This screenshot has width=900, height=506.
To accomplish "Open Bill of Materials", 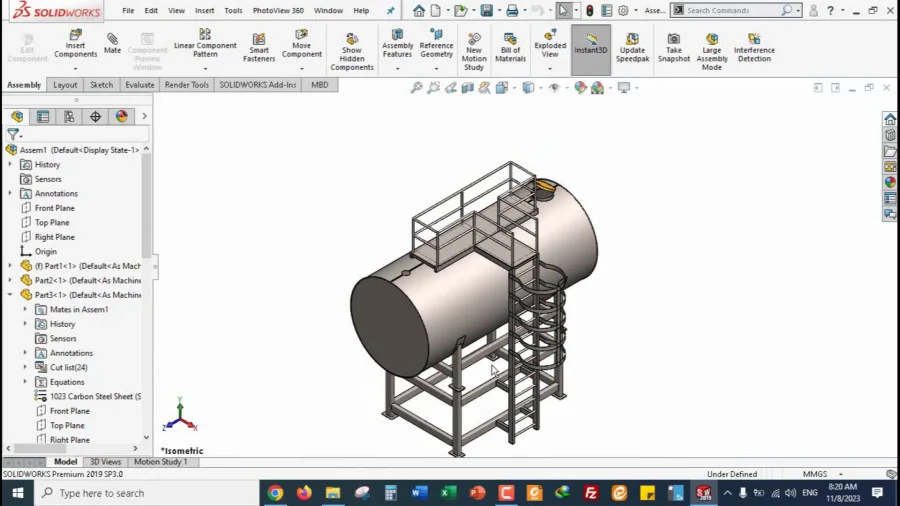I will 510,47.
